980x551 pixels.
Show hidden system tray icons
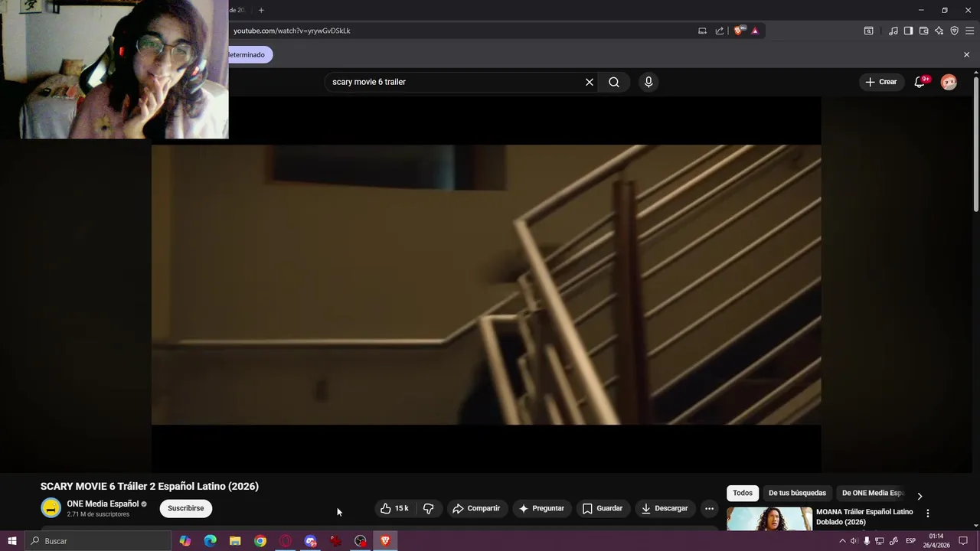[842, 541]
